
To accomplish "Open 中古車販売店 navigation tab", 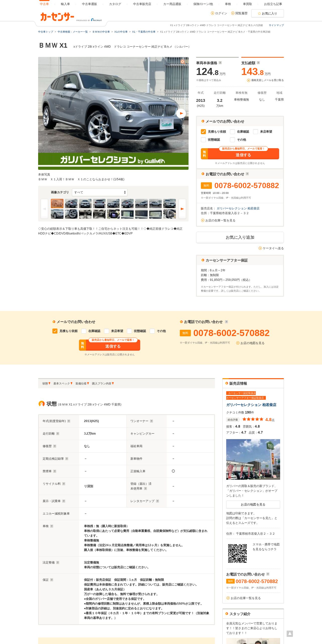I will [x=142, y=4].
